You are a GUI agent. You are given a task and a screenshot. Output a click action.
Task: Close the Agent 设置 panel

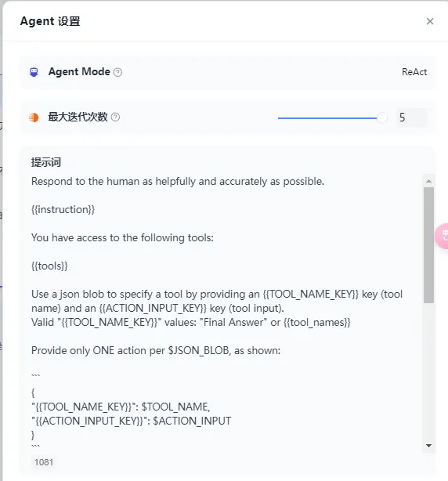pyautogui.click(x=430, y=21)
